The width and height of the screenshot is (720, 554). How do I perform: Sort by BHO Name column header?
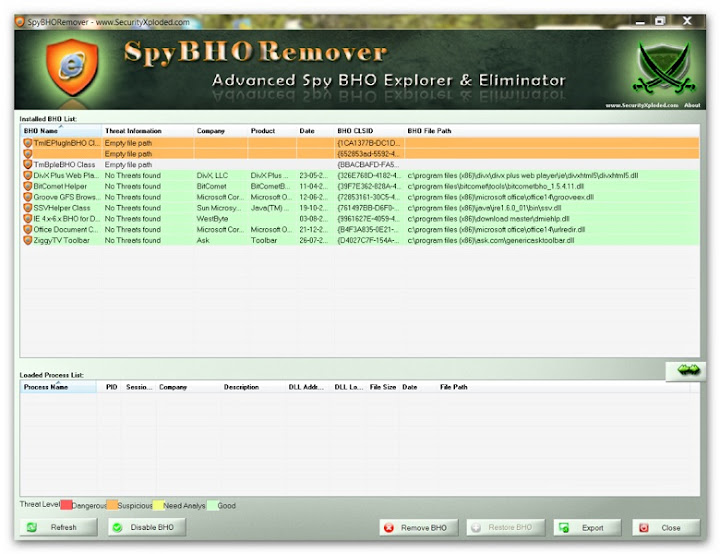61,131
